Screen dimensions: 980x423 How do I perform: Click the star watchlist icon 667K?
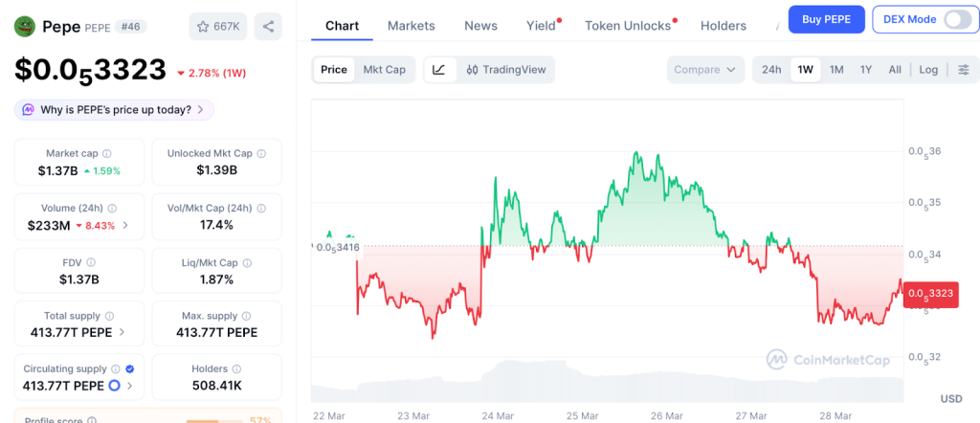point(217,27)
